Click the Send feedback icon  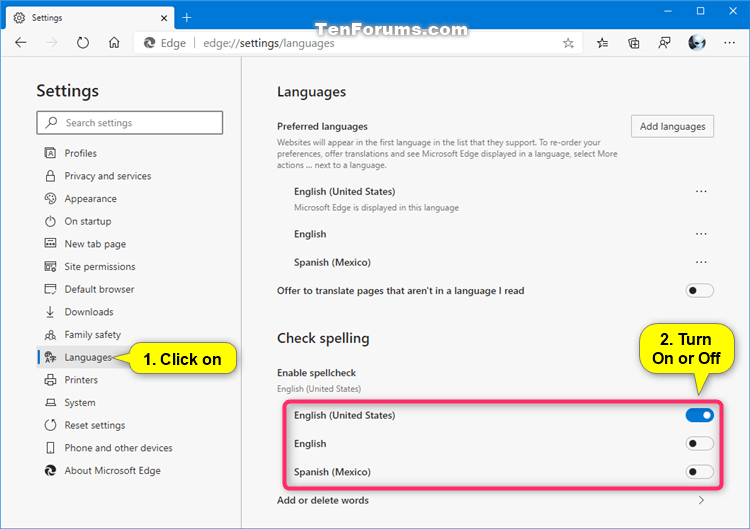pyautogui.click(x=664, y=43)
